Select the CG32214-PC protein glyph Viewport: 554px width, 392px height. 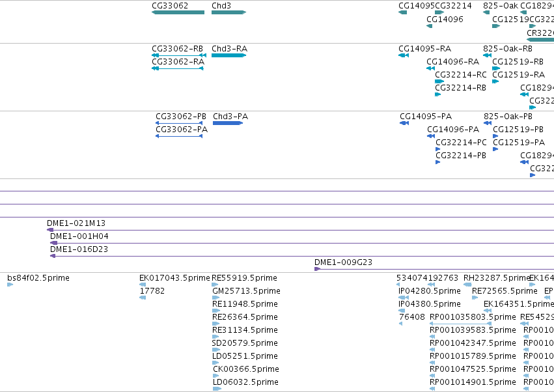pos(437,149)
